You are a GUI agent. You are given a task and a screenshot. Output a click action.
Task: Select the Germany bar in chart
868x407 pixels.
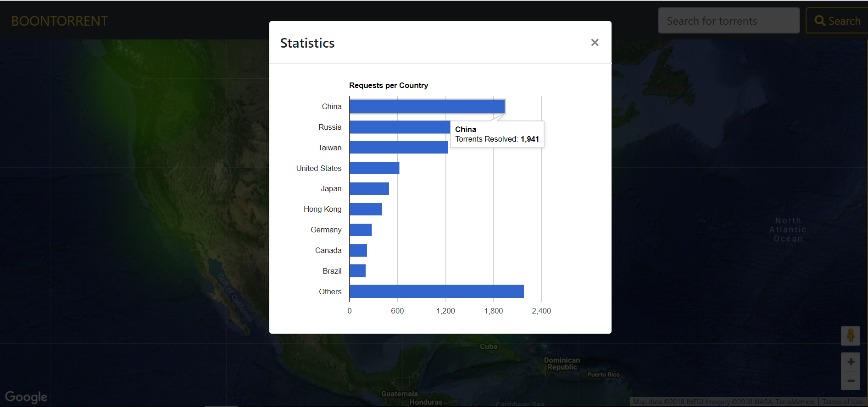[361, 230]
